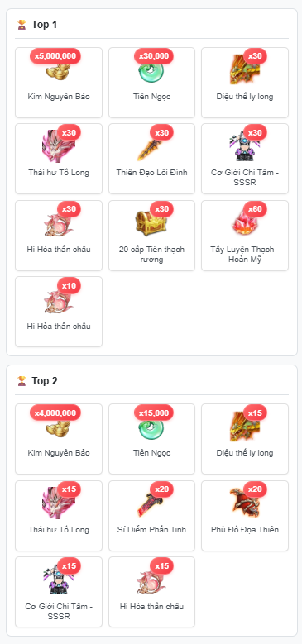The width and height of the screenshot is (302, 644).
Task: Click the x30,000 badge on Tiên Ngọc
Action: click(154, 56)
